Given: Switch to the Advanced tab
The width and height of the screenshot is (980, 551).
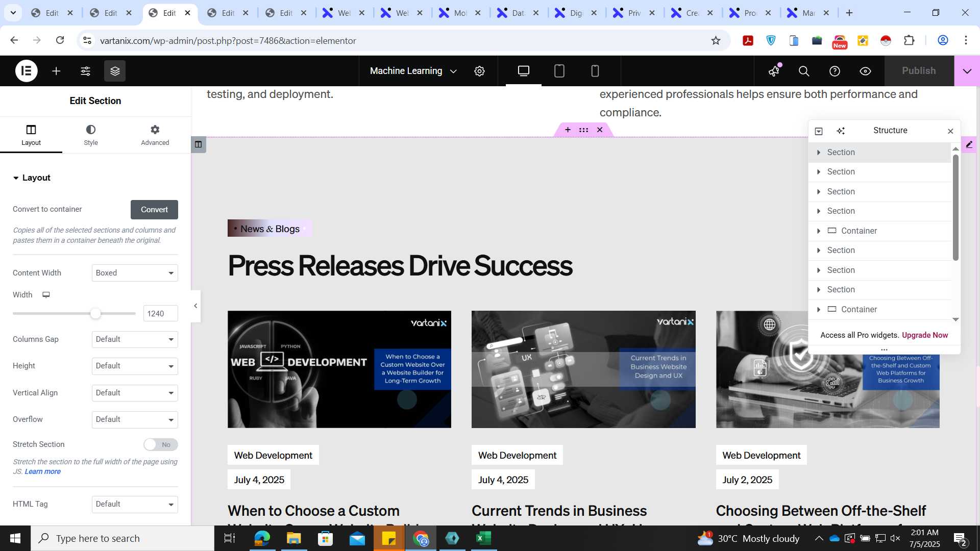Looking at the screenshot, I should [x=155, y=135].
